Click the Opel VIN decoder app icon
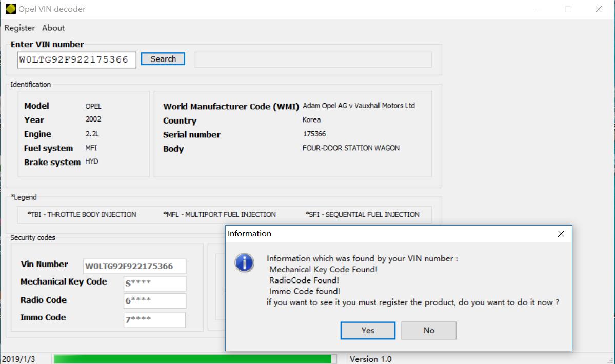 [x=10, y=9]
